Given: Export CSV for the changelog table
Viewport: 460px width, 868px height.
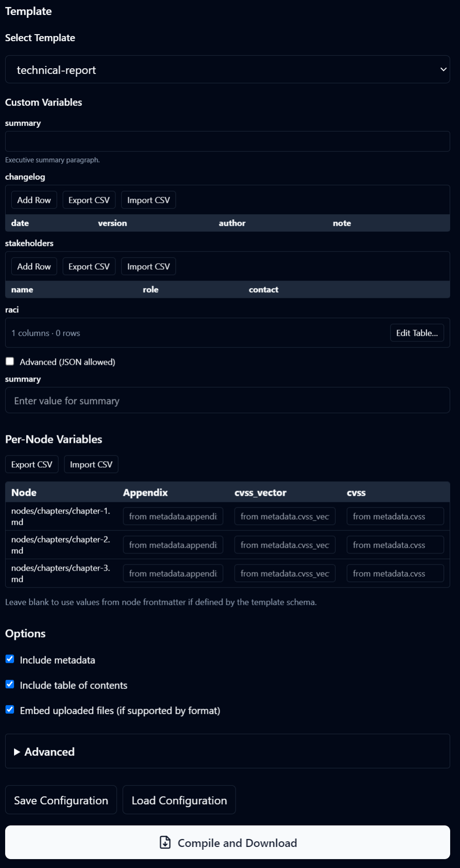Looking at the screenshot, I should [89, 200].
